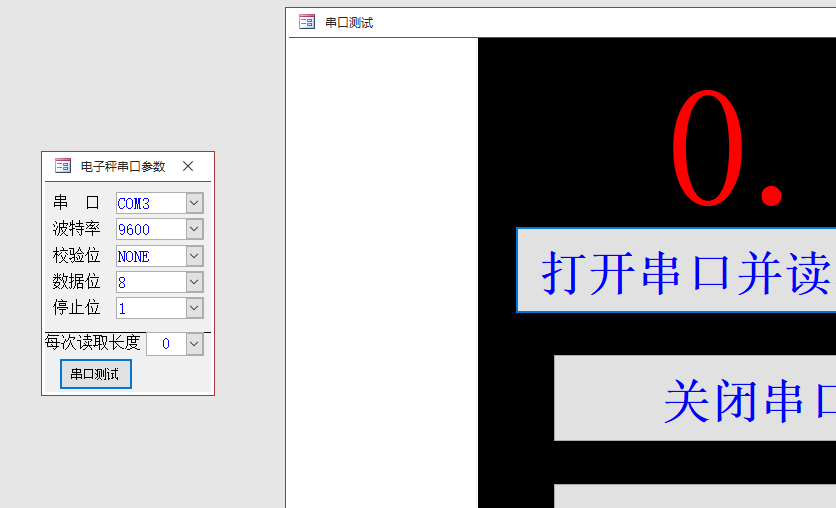Viewport: 836px width, 508px height.
Task: Expand the 波特率 9600 dropdown arrow
Action: click(x=195, y=229)
